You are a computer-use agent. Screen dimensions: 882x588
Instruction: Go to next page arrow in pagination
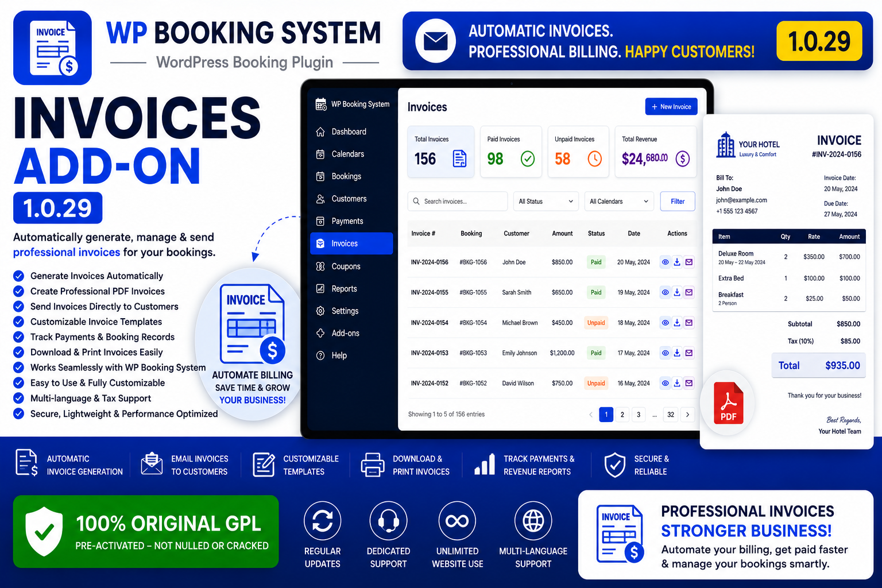tap(687, 415)
